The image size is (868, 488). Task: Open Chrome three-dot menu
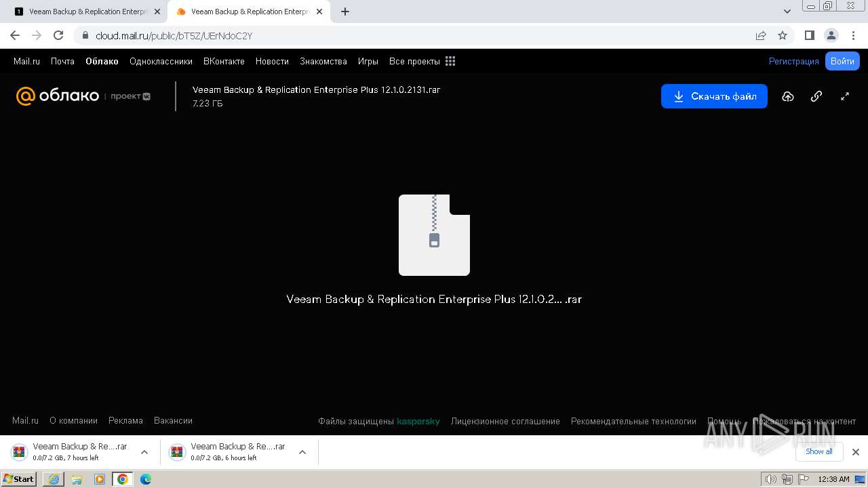(x=853, y=35)
